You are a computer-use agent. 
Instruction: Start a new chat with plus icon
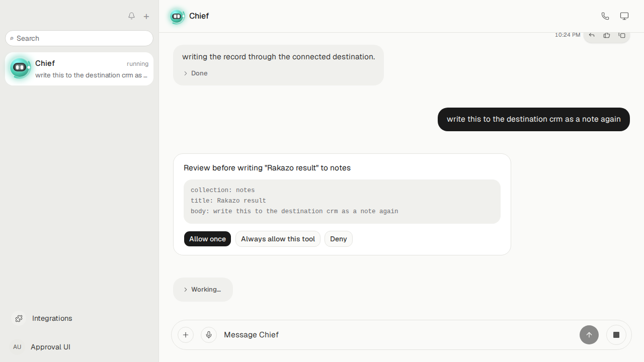pyautogui.click(x=146, y=16)
